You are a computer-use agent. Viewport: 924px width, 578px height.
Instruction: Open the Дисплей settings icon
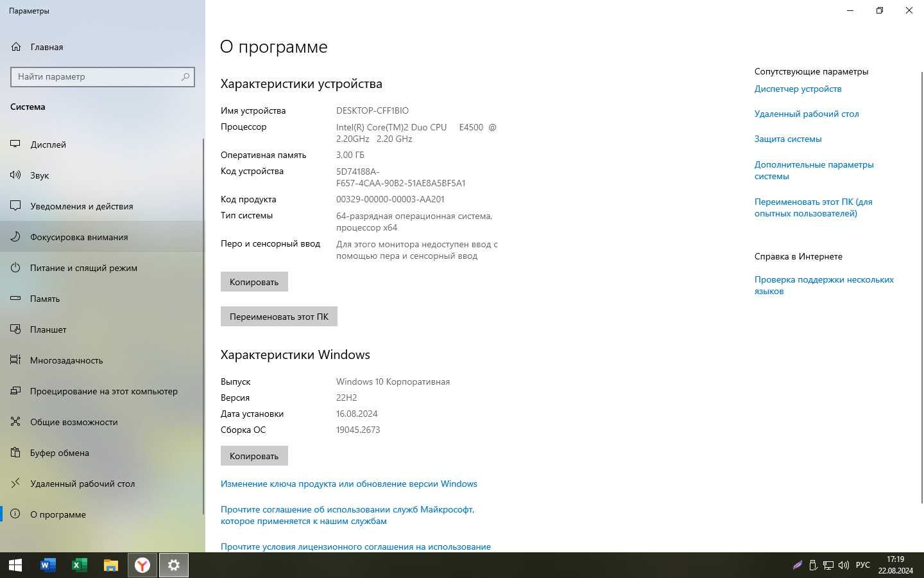click(x=15, y=144)
